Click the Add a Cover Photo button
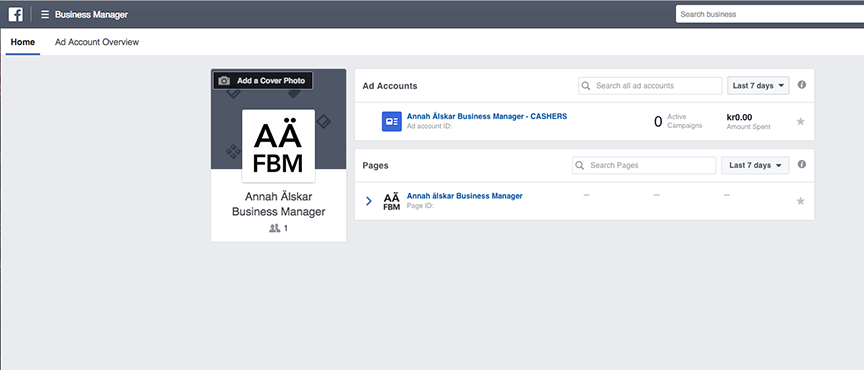864x370 pixels. pos(263,81)
